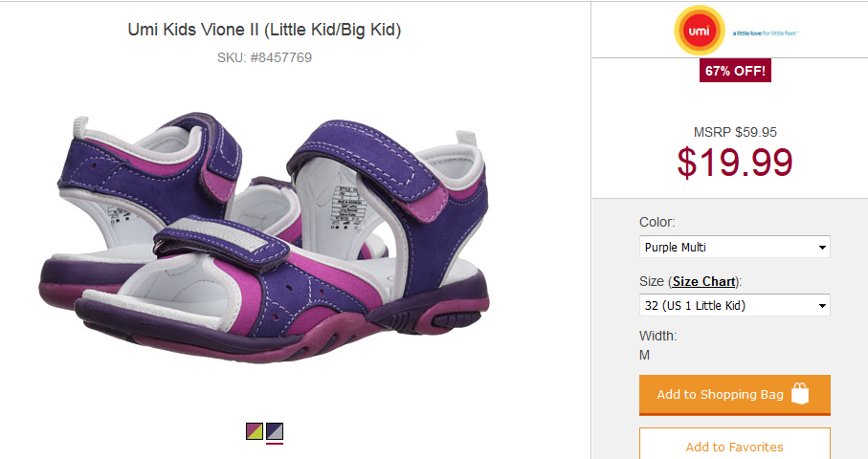Screen dimensions: 868x459
Task: Click the main sandal product image
Action: coord(264,238)
